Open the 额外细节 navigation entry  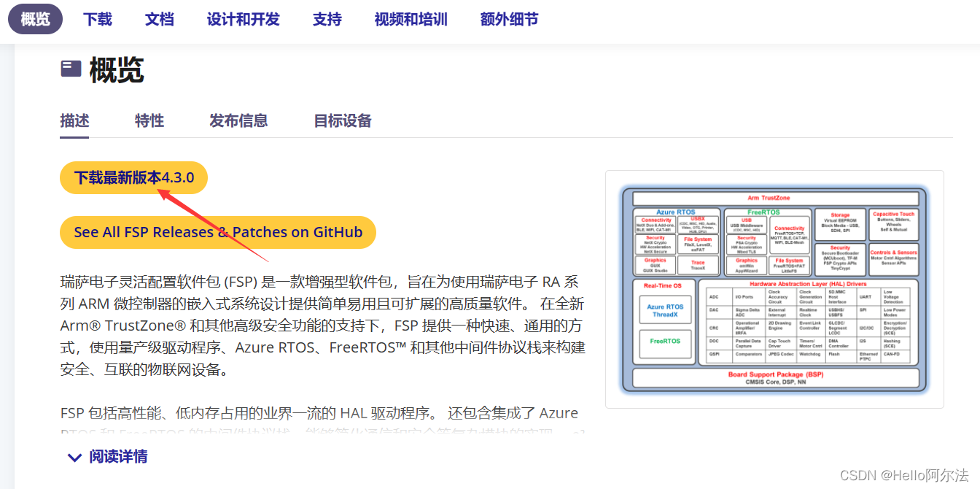click(x=509, y=20)
